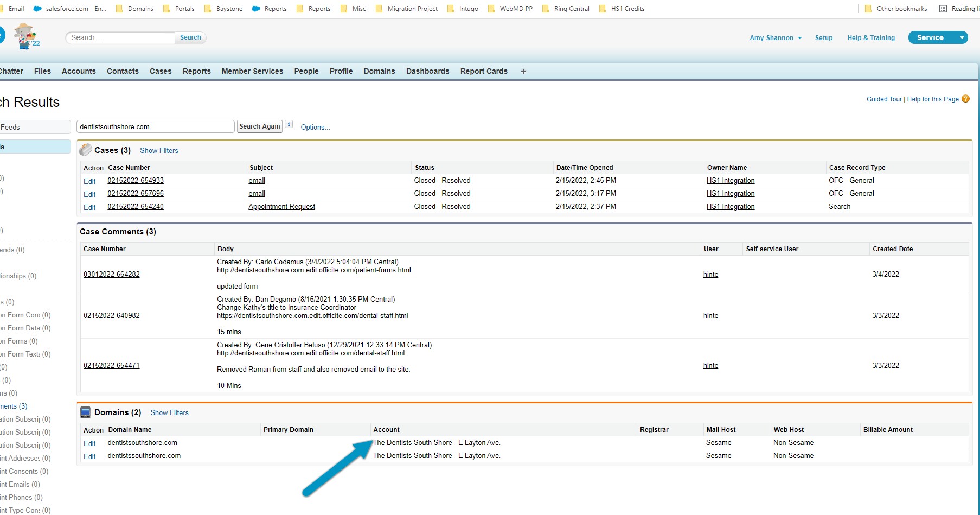Open the Other bookmarks folder
The image size is (980, 515).
(895, 9)
